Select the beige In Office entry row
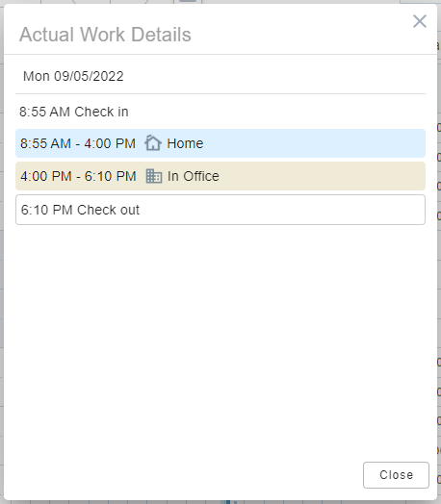Screen dimensions: 441x504 click(220, 176)
